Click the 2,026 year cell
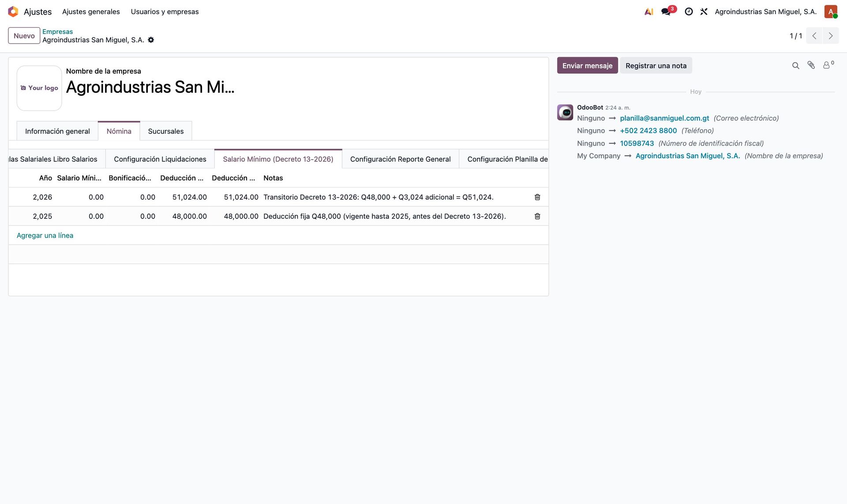Screen dimensions: 847x504 42,197
